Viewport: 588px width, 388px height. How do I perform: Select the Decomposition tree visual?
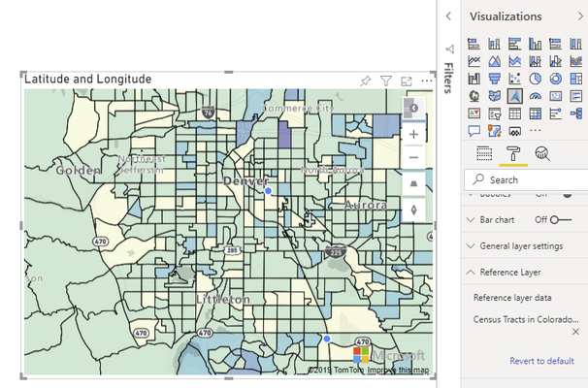pos(576,113)
